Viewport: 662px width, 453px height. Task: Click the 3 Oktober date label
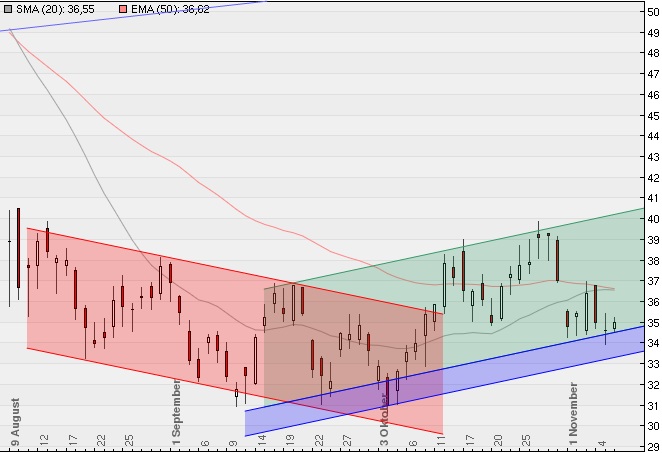(384, 420)
